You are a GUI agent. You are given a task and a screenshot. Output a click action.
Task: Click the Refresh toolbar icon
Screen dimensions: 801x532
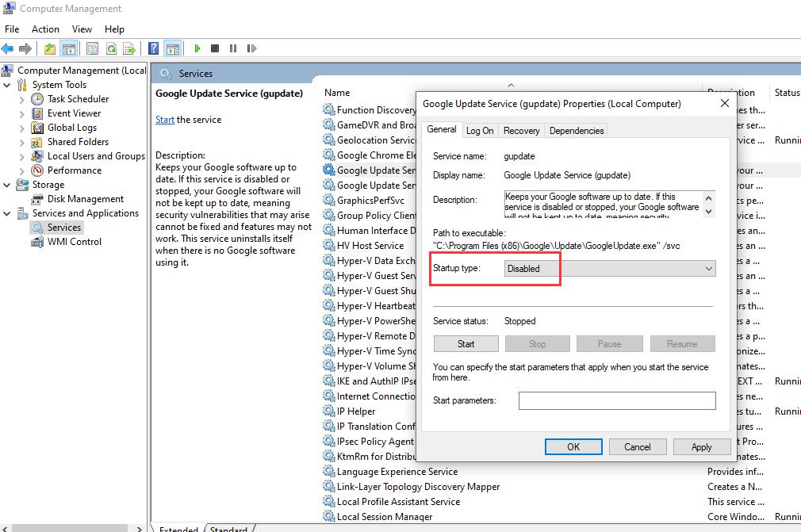111,48
